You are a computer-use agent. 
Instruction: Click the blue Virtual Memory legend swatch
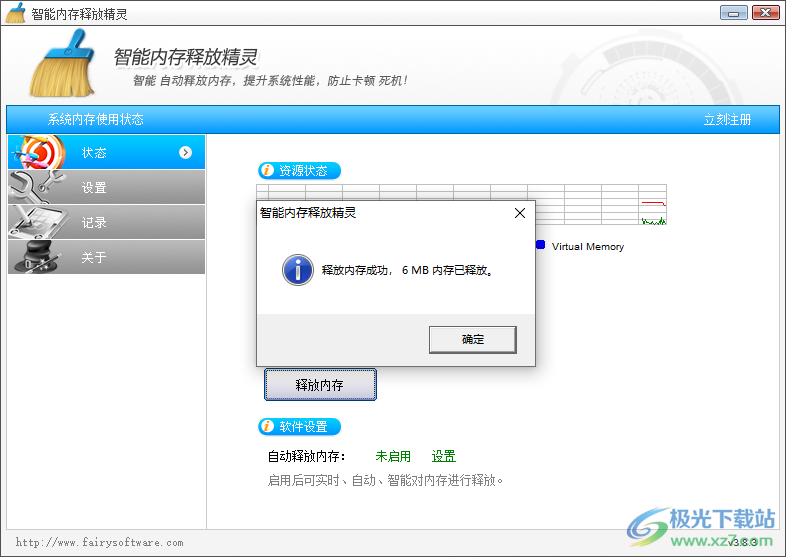coord(540,245)
